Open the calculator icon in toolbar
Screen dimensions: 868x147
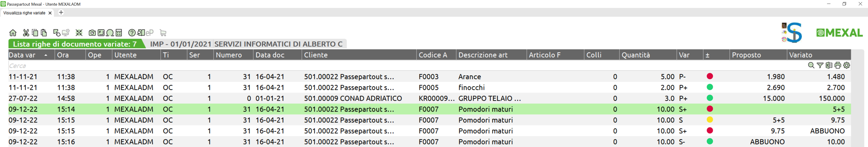click(x=119, y=33)
